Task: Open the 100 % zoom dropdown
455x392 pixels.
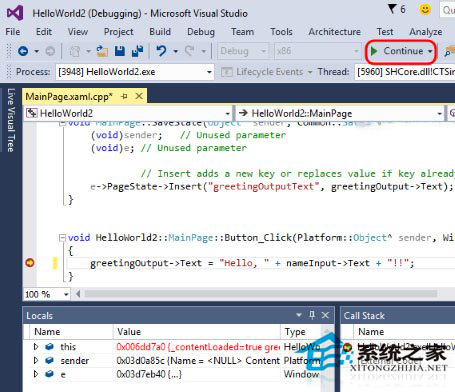Action: pos(47,294)
